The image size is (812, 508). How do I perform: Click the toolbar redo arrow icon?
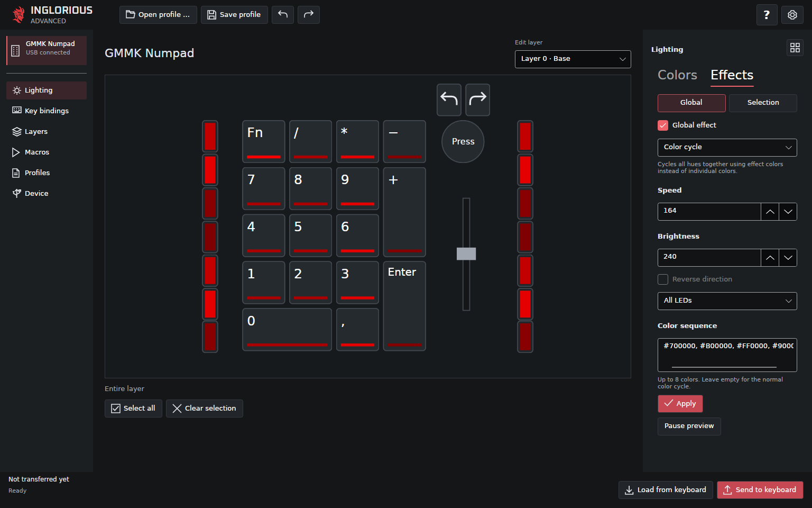[x=309, y=15]
